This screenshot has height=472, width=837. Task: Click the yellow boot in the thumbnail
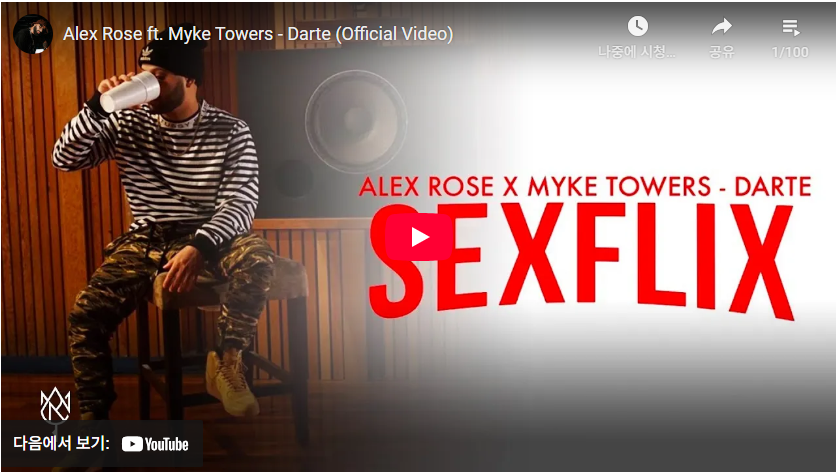pos(232,383)
